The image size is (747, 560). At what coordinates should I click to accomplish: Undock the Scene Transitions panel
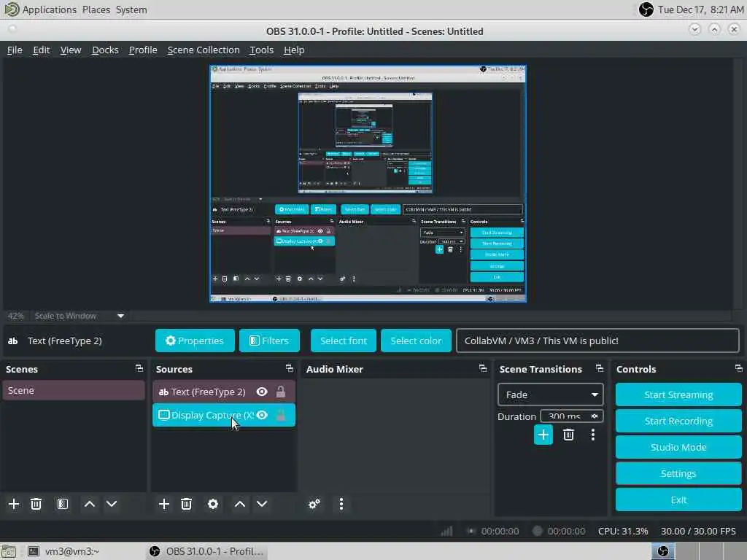(x=600, y=368)
